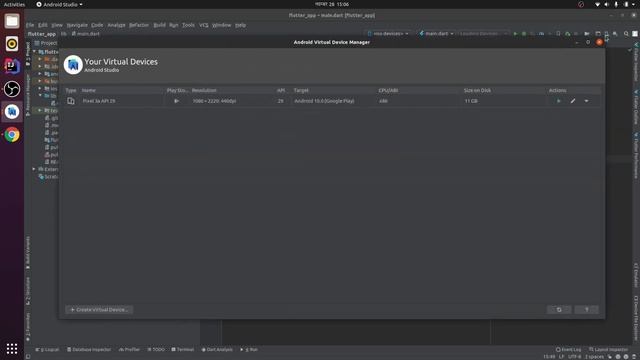Open the Help menu
Viewport: 640px width, 360px height.
240,25
